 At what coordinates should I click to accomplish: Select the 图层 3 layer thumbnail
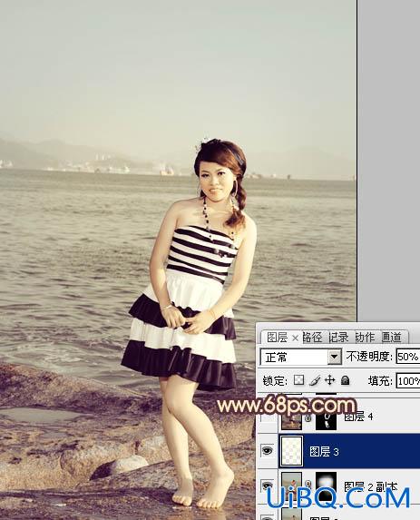click(292, 451)
